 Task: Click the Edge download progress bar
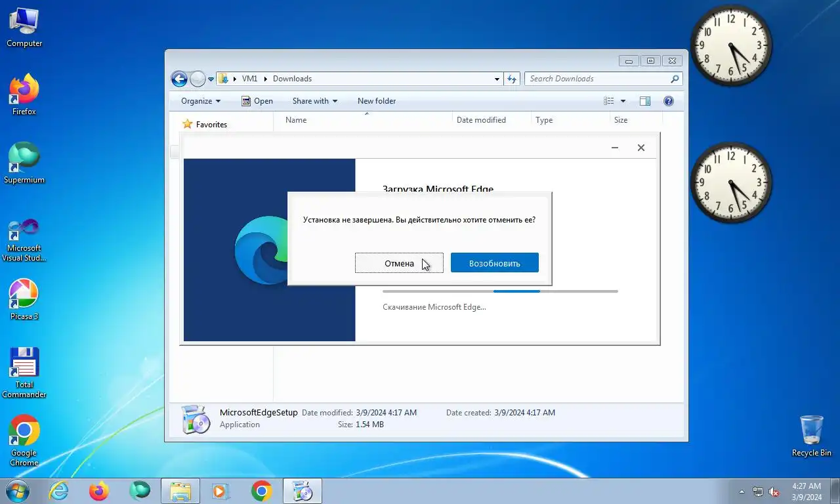(x=500, y=291)
